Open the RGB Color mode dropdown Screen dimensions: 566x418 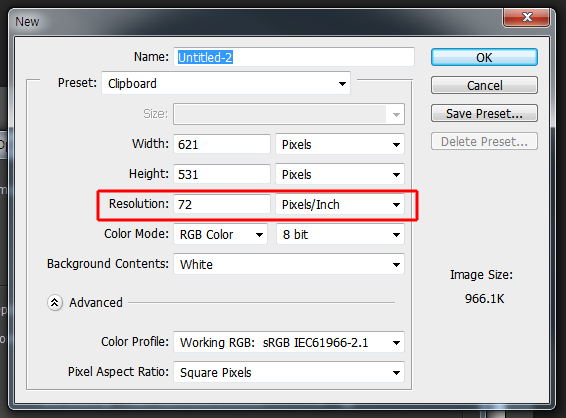coord(221,234)
